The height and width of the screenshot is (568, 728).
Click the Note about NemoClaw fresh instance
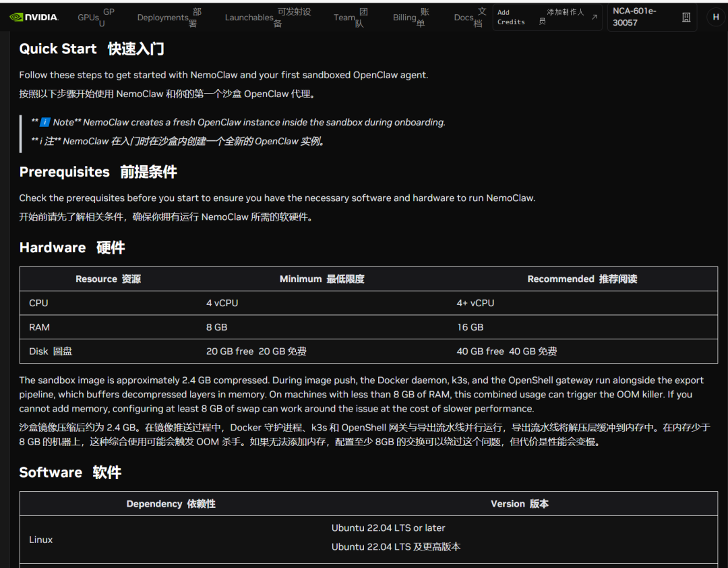click(x=238, y=122)
